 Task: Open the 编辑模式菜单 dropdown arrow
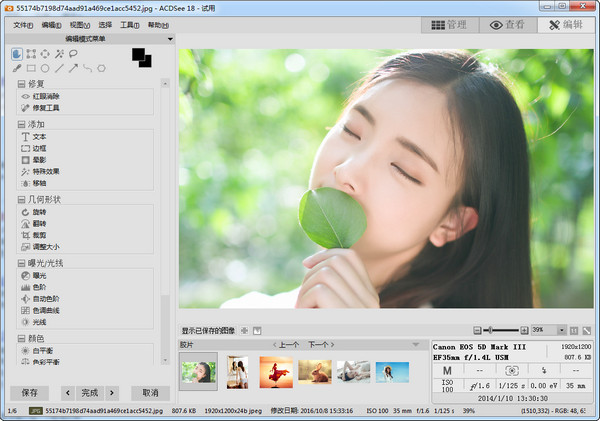(x=171, y=38)
